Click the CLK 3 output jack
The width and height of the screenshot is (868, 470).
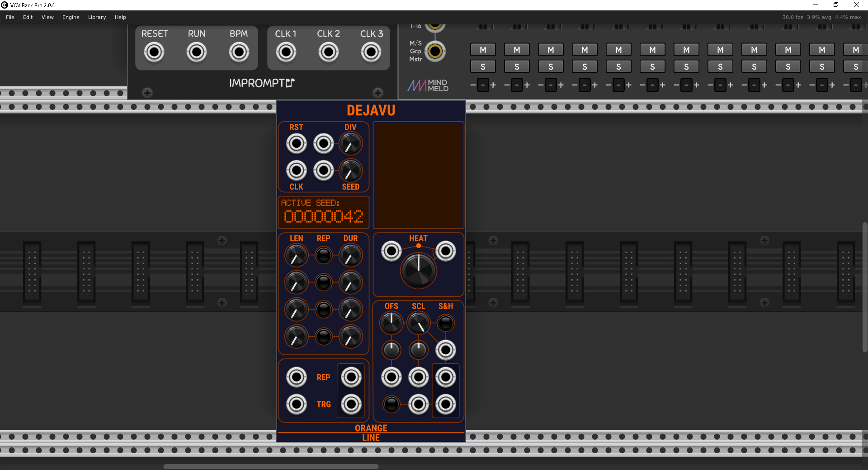pyautogui.click(x=371, y=52)
